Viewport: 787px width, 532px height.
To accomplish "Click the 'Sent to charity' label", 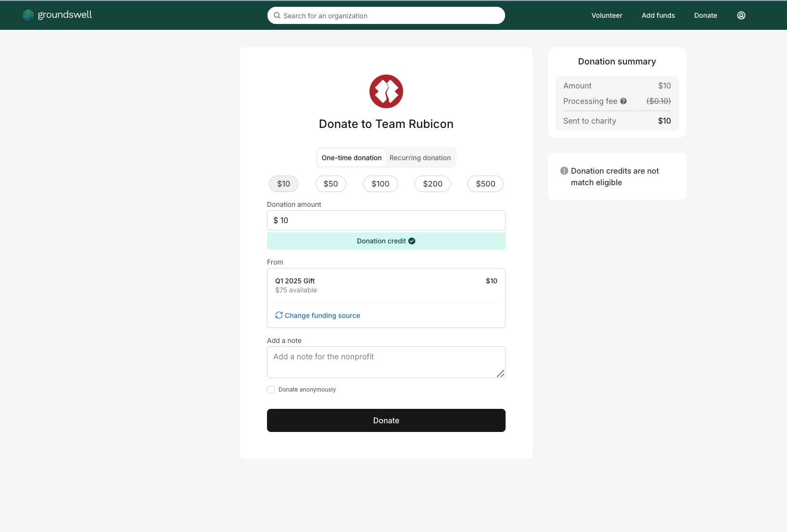I will pos(590,121).
